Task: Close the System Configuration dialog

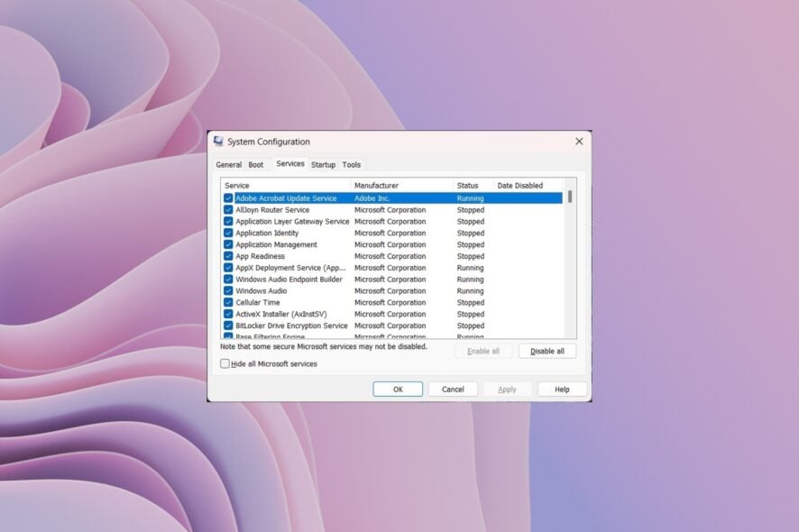Action: (x=579, y=142)
